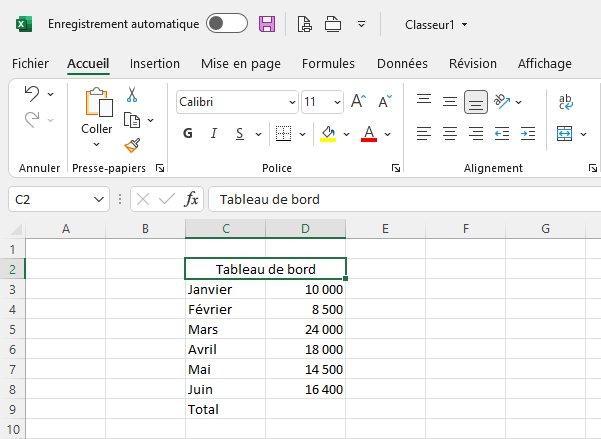Toggle the Enregistrement automatique switch
Image resolution: width=601 pixels, height=439 pixels.
tap(227, 23)
